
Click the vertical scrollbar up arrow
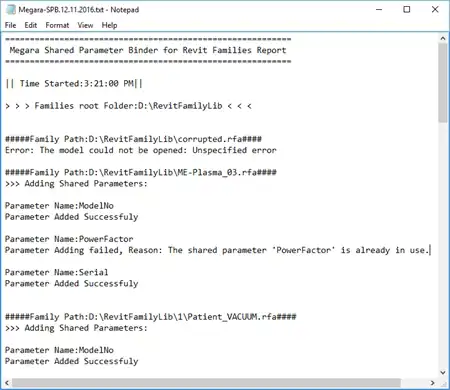443,39
